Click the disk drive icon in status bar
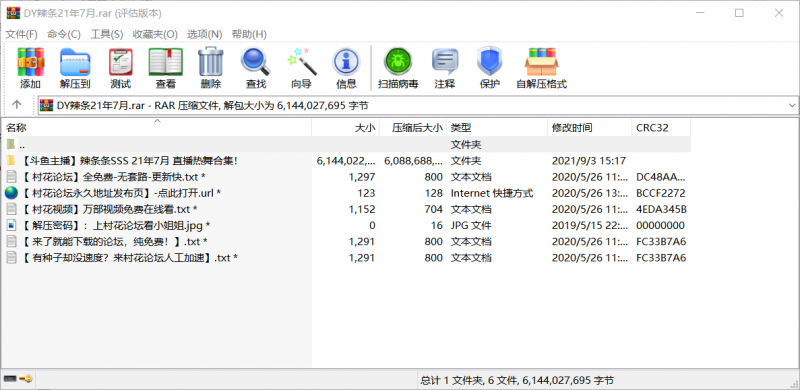800x390 pixels. coord(10,379)
